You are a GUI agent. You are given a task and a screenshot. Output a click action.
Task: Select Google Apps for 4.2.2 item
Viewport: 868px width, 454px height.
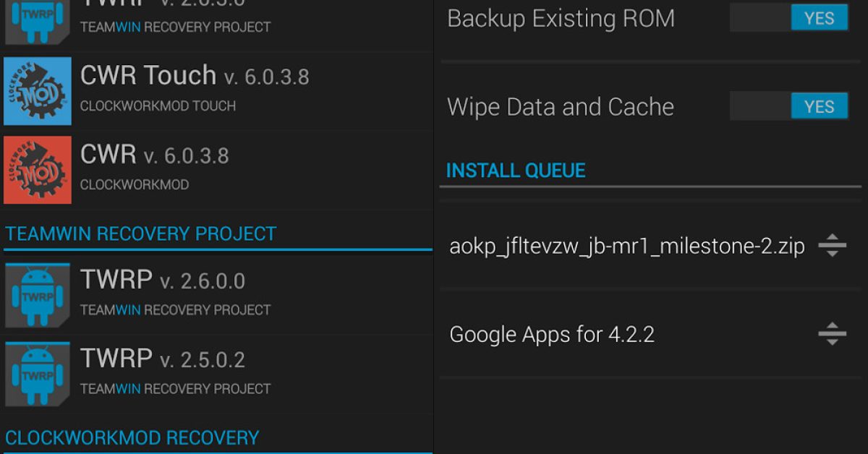pos(552,335)
